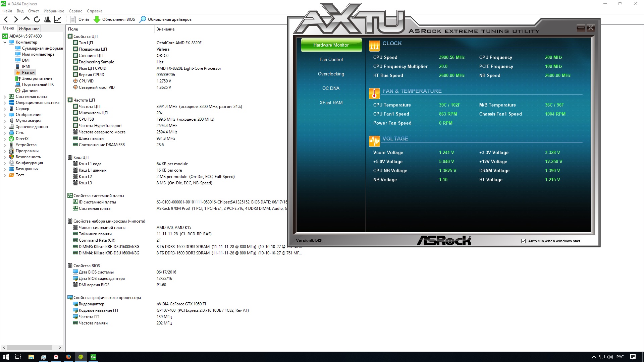Open the Сервис menu
This screenshot has width=644, height=362.
coord(75,11)
